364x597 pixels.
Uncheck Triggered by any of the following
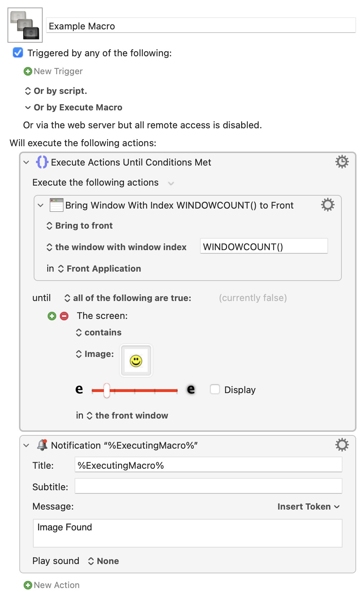click(x=18, y=53)
